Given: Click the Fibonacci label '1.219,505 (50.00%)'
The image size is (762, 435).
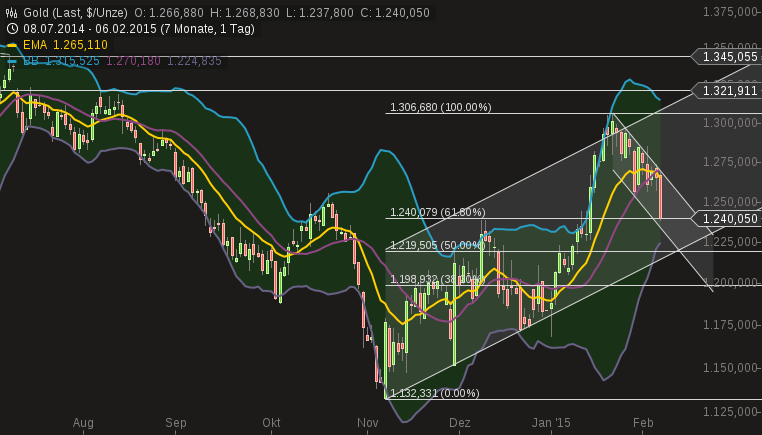Looking at the screenshot, I should 438,245.
